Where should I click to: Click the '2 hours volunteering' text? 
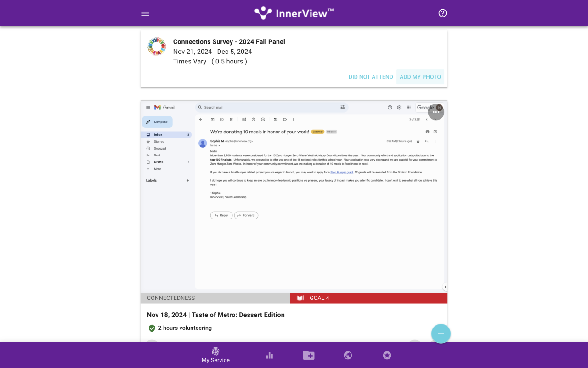click(185, 328)
